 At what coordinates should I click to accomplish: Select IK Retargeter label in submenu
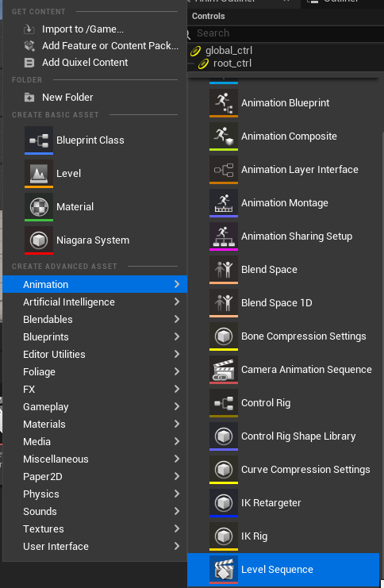271,503
